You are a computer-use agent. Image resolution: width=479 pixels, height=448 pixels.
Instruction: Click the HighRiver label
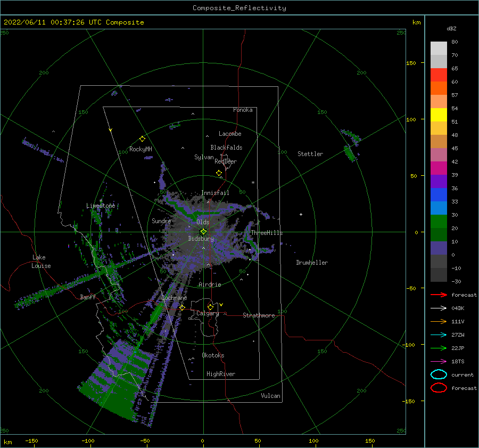point(221,374)
